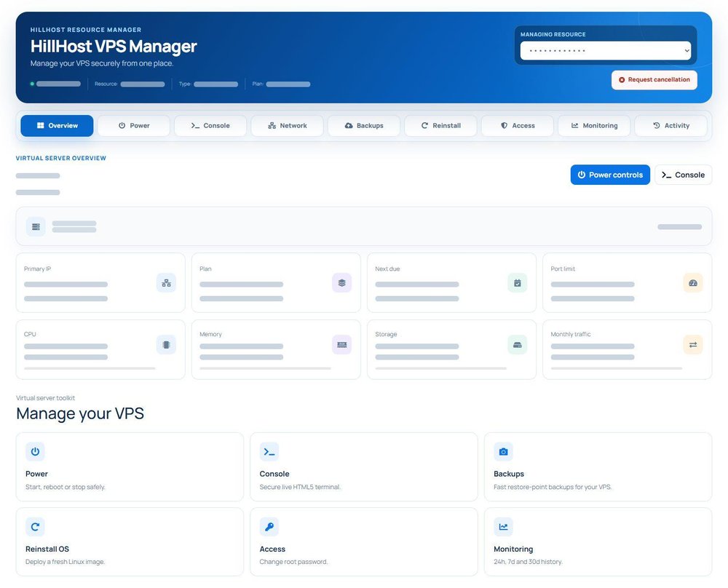The height and width of the screenshot is (588, 728).
Task: Click the 'HillHost VPS Manager' title
Action: [114, 47]
